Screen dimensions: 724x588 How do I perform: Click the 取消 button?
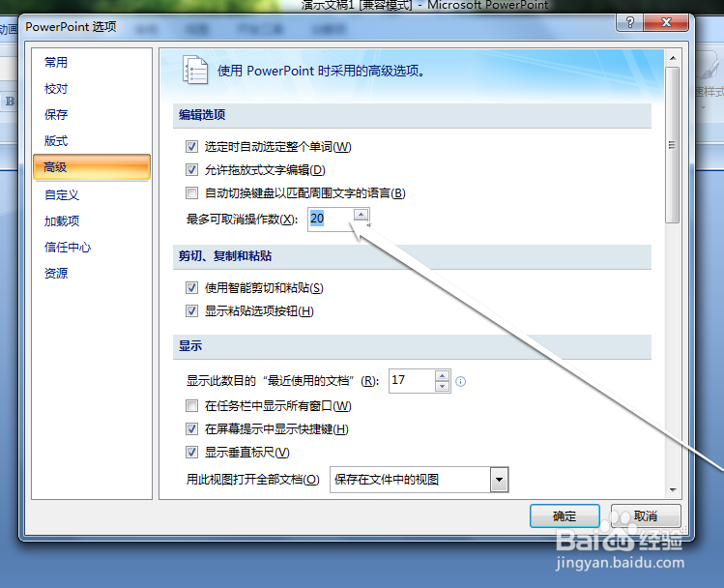point(646,515)
